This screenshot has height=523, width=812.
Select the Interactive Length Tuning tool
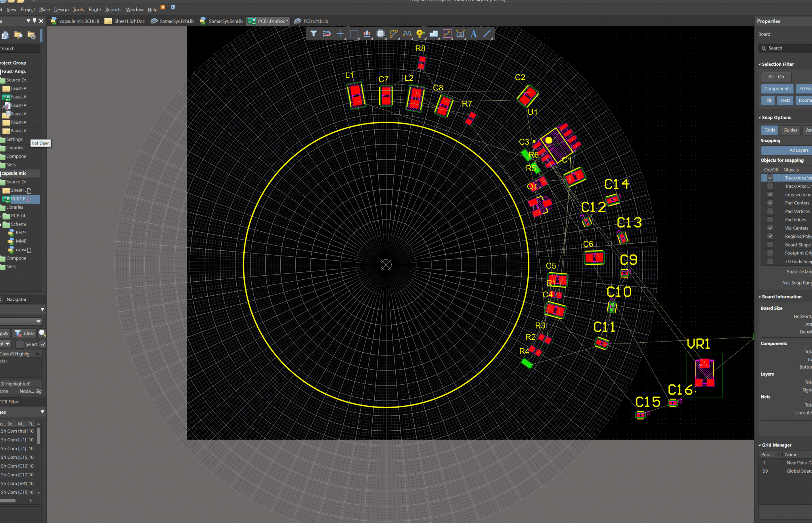(x=407, y=34)
